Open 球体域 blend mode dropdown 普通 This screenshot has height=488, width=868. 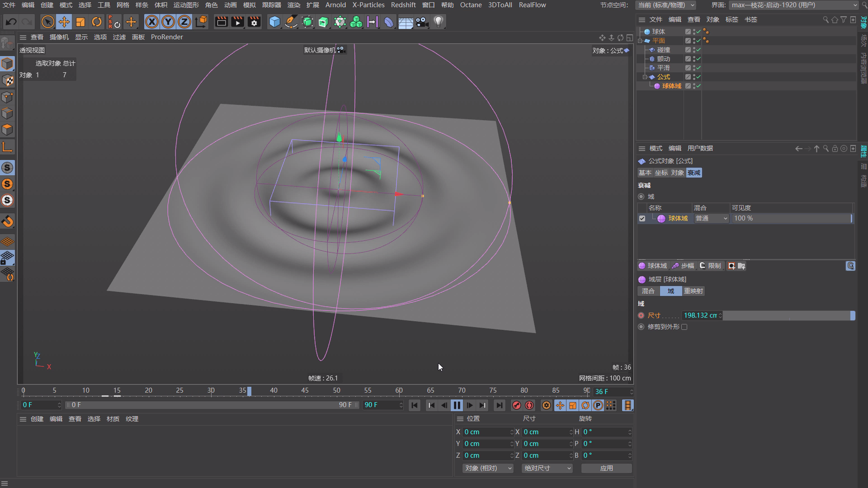[711, 218]
